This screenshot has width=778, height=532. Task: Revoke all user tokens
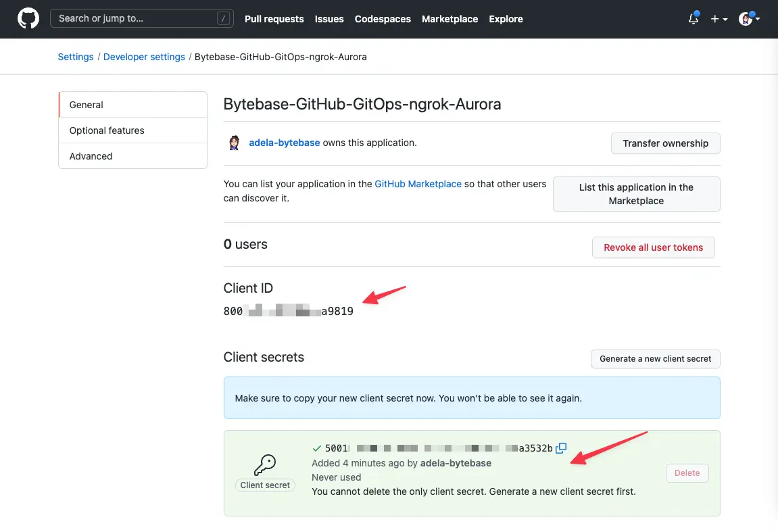click(x=653, y=247)
